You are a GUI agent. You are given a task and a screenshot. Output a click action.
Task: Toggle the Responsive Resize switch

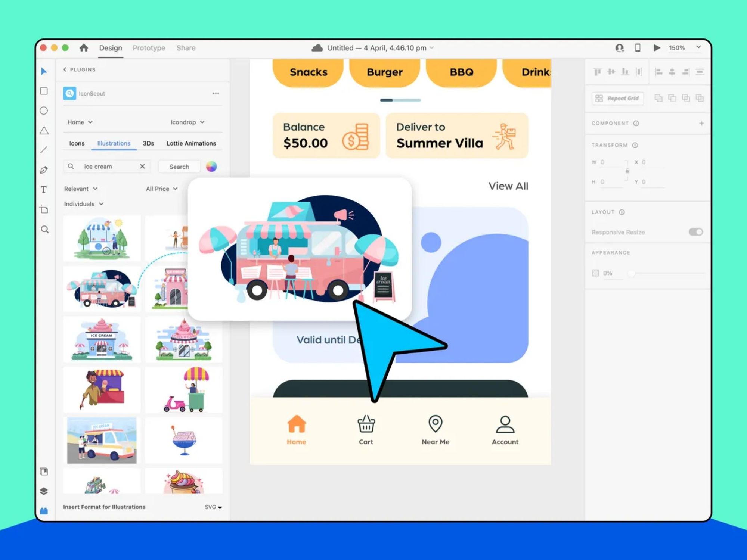[695, 232]
